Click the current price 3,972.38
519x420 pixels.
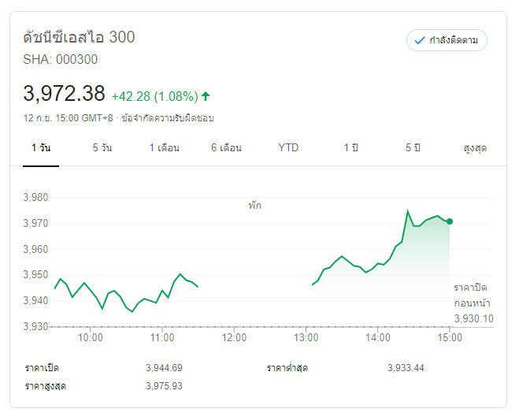coord(65,94)
